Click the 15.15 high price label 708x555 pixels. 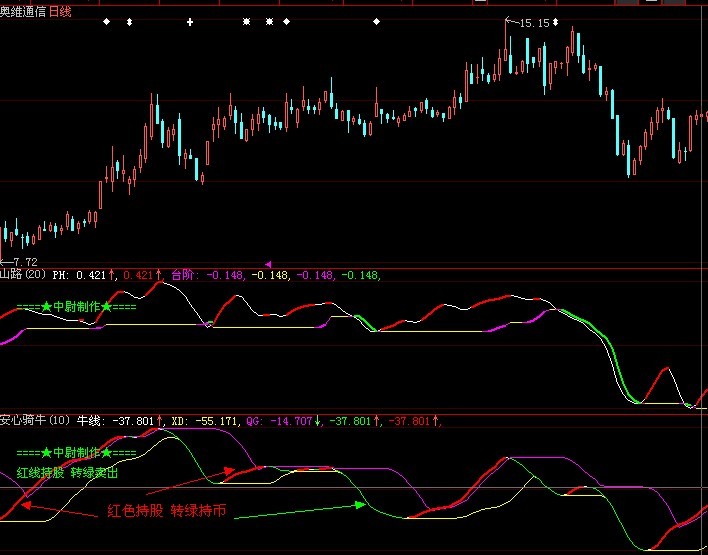coord(535,23)
